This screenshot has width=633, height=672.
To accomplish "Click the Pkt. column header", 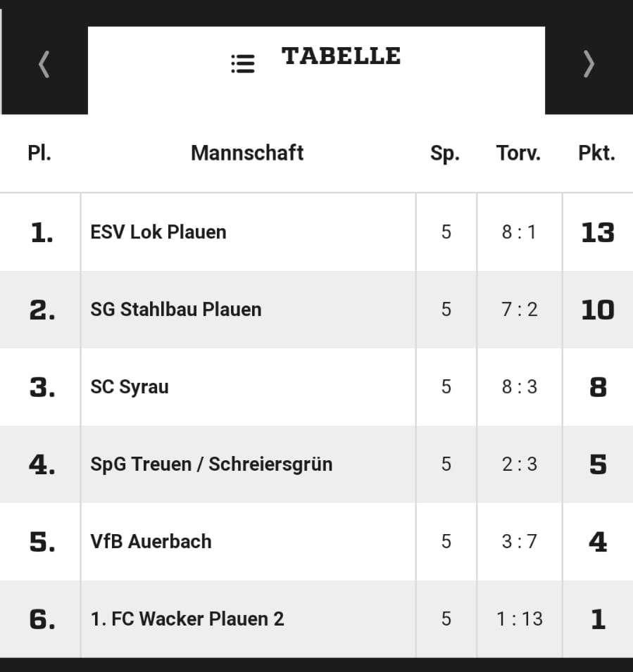I will click(596, 153).
